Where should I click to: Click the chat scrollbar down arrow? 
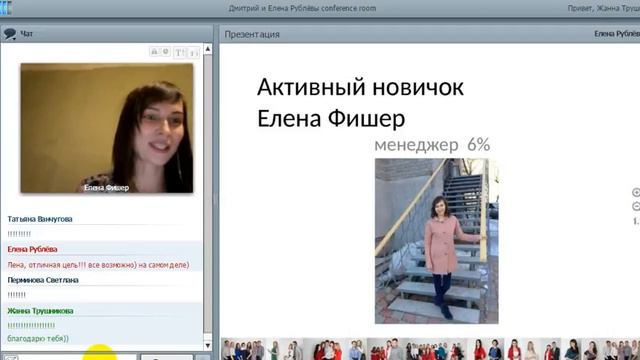(x=208, y=346)
